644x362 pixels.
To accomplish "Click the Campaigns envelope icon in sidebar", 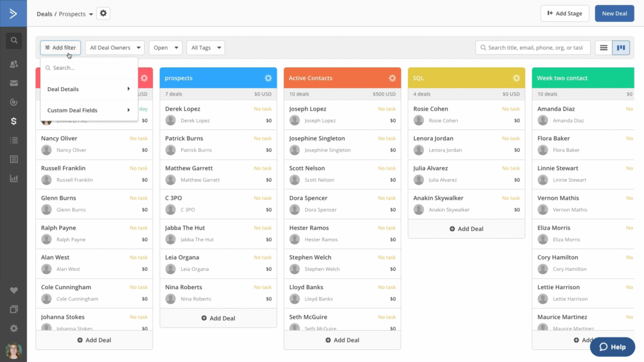I will tap(13, 83).
